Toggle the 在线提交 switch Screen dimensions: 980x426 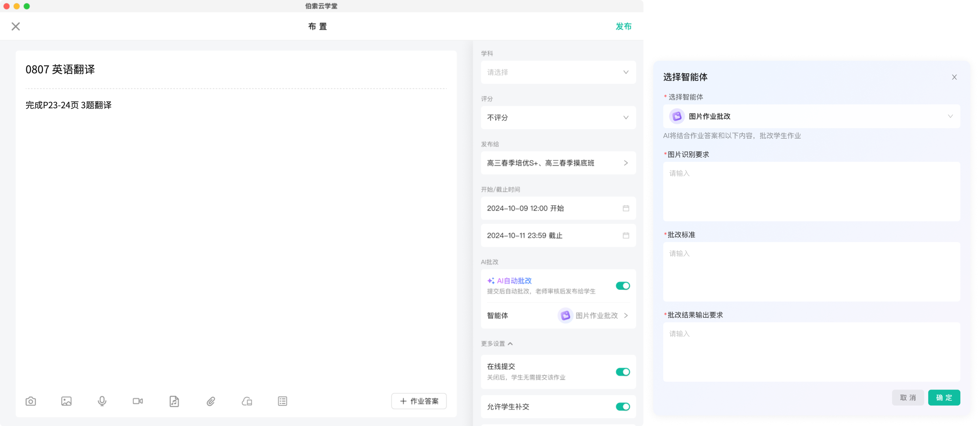pos(623,372)
